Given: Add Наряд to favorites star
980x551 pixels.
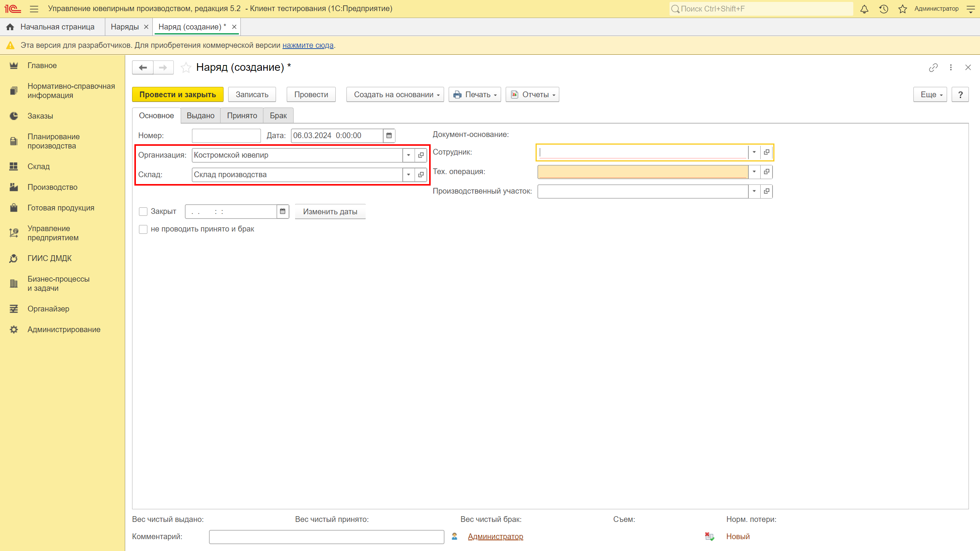Looking at the screenshot, I should tap(186, 68).
